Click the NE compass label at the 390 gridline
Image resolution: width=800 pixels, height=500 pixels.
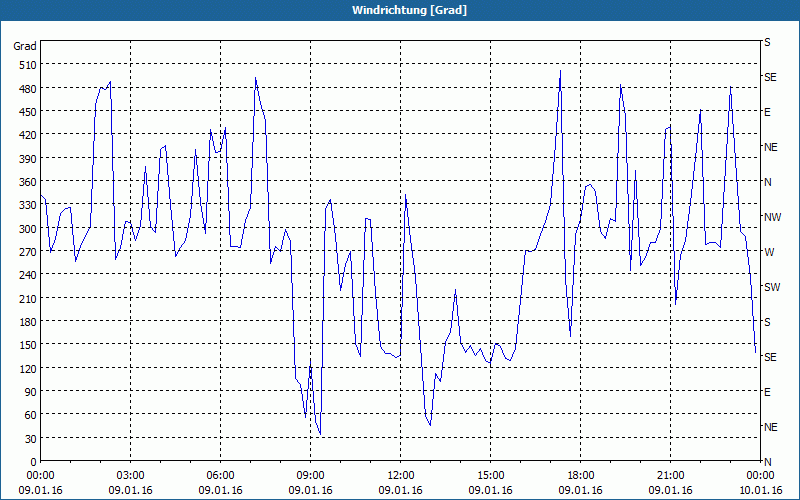pos(771,147)
